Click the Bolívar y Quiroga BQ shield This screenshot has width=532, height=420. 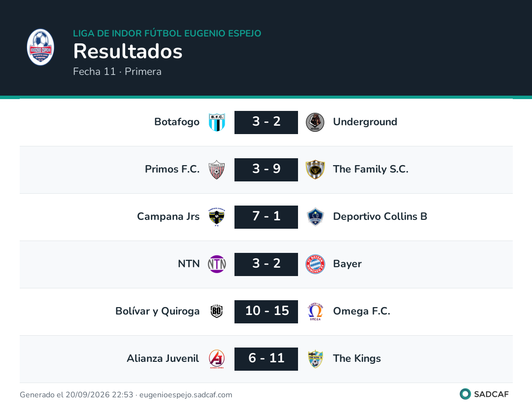click(217, 312)
